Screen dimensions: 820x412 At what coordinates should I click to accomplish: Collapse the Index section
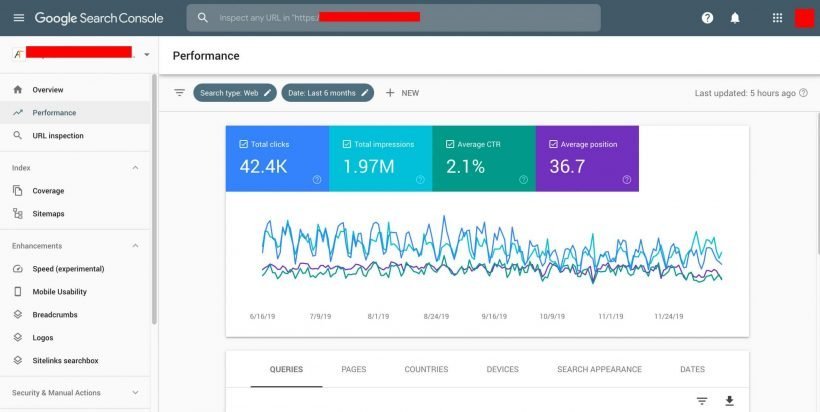coord(135,168)
